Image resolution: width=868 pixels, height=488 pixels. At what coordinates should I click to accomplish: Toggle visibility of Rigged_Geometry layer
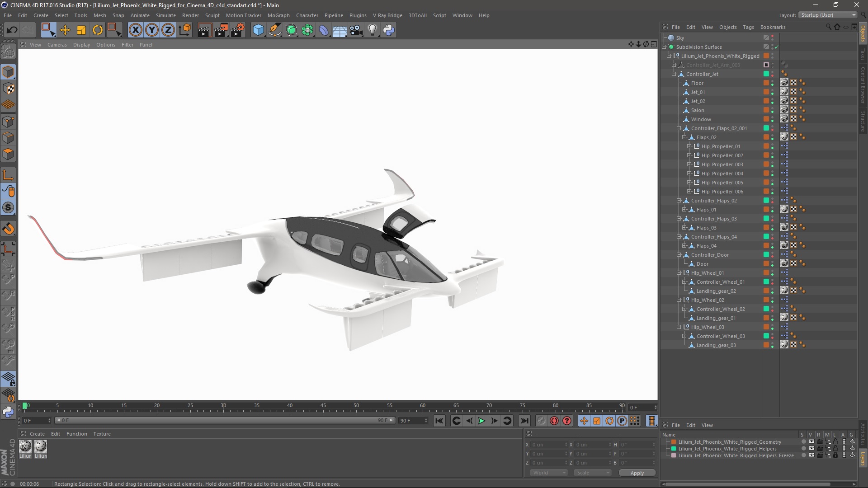[x=811, y=442]
